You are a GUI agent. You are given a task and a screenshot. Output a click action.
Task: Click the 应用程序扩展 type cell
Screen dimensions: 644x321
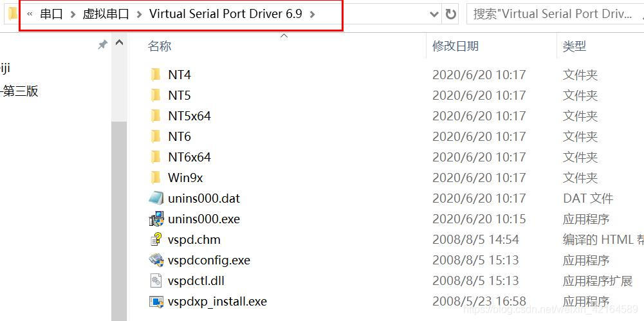point(598,280)
